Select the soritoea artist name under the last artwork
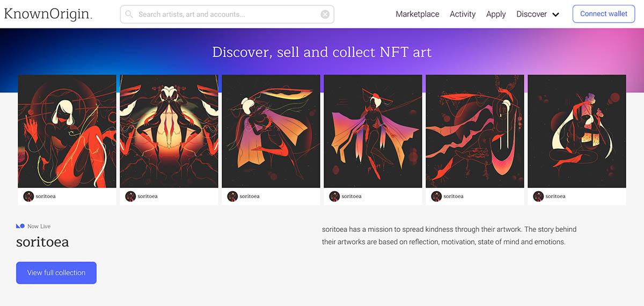 click(555, 196)
